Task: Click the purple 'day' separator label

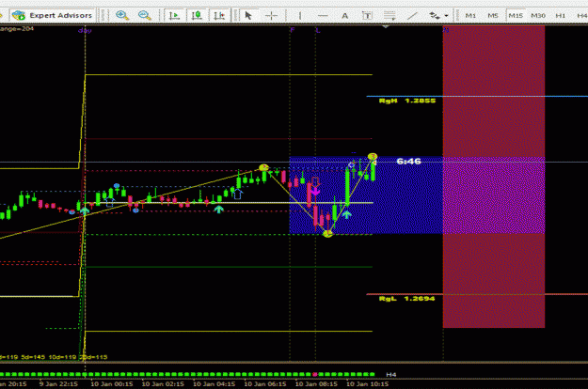Action: 85,31
